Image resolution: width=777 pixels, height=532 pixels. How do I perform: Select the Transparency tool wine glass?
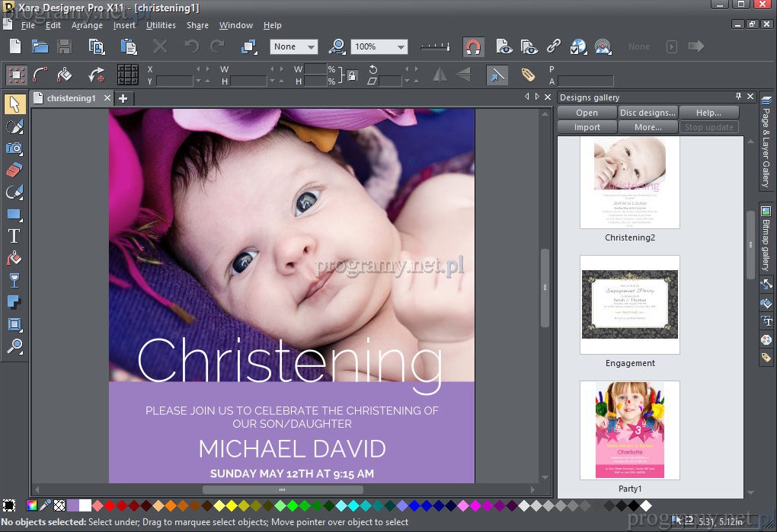[14, 280]
